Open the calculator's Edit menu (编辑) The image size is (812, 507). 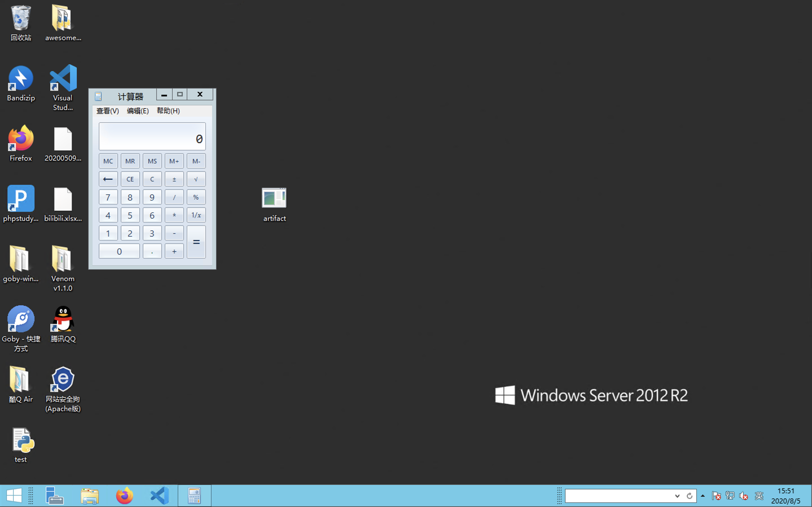pos(138,111)
